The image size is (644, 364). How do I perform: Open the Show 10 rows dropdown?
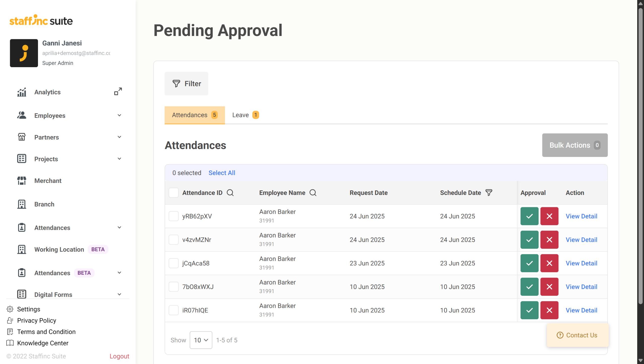[201, 340]
